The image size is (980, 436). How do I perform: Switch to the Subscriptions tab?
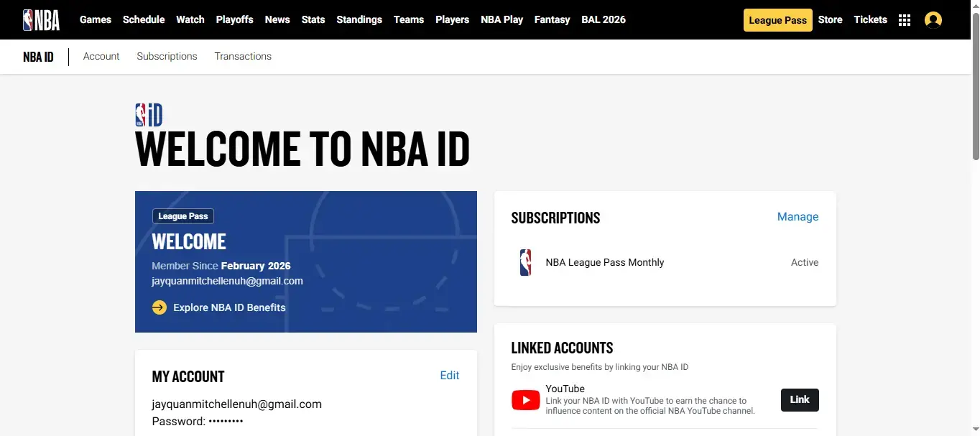tap(167, 56)
